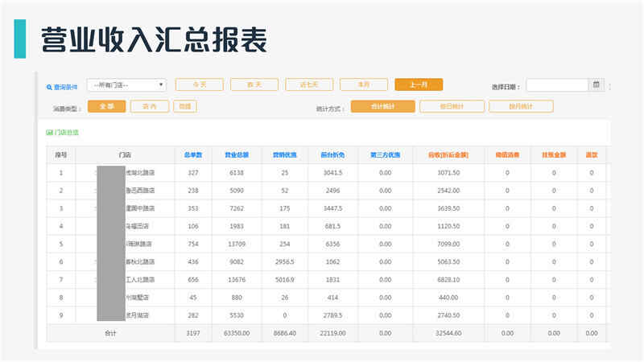This screenshot has width=644, height=362.
Task: Sort by the 营业总额 column header
Action: click(x=237, y=154)
